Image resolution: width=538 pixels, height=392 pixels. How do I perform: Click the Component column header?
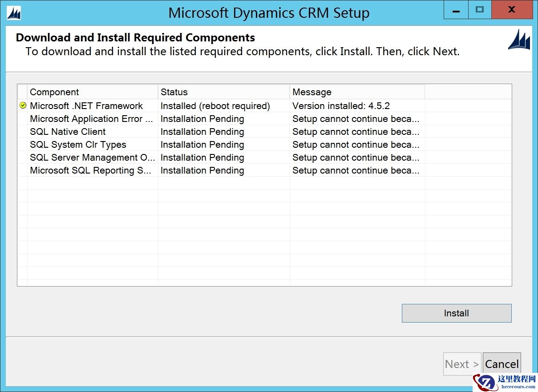coord(54,92)
